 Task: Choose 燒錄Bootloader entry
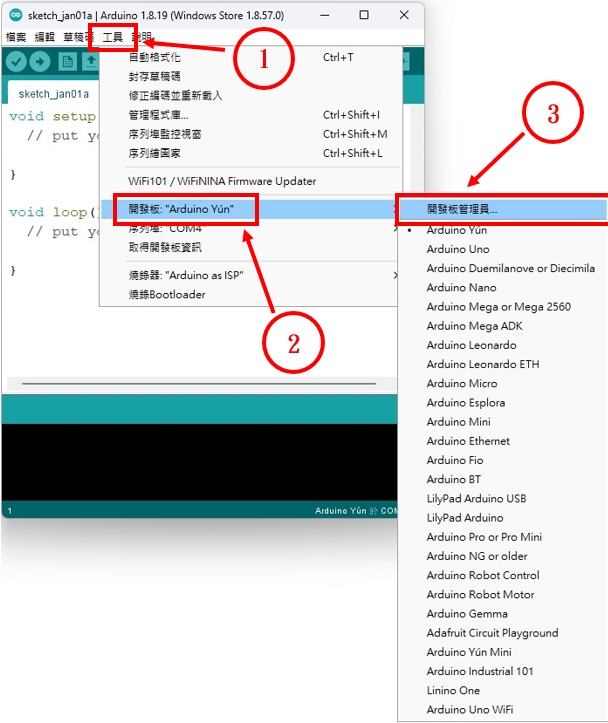[249, 295]
